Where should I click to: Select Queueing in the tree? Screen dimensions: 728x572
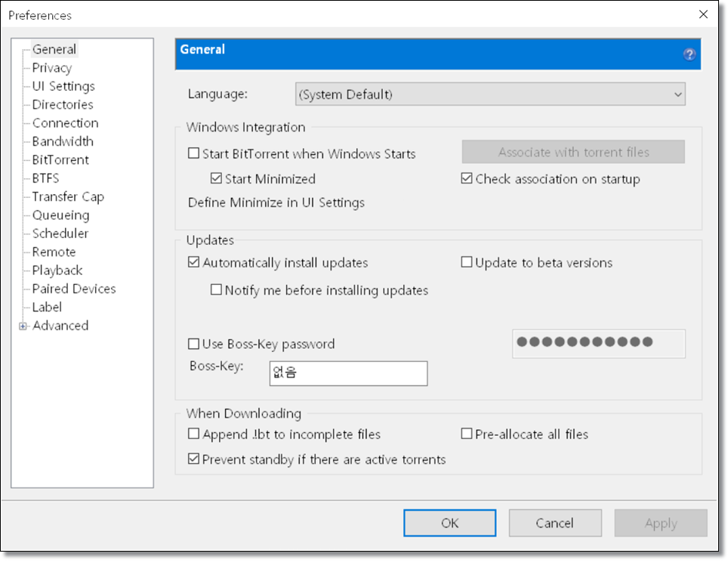pos(61,215)
